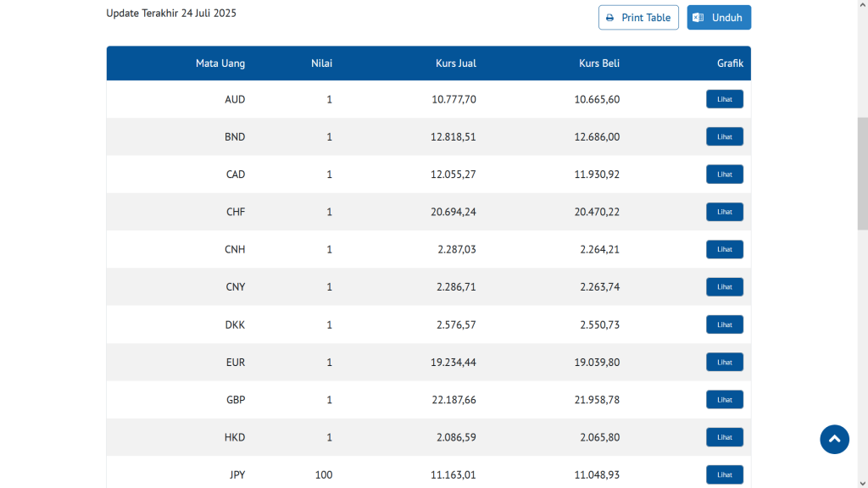Screen dimensions: 868x488
Task: Open the GBP graph button
Action: tap(724, 400)
